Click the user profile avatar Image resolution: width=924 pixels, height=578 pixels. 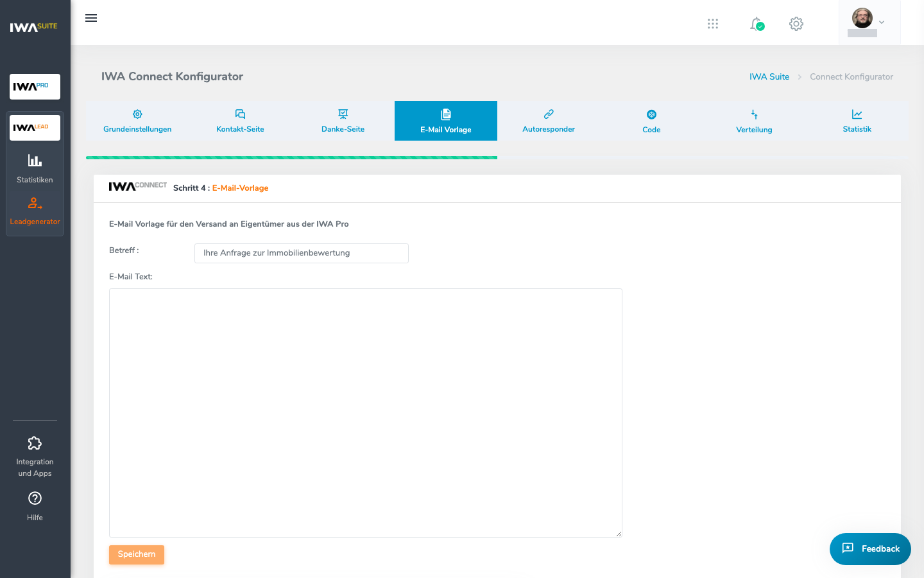(862, 18)
